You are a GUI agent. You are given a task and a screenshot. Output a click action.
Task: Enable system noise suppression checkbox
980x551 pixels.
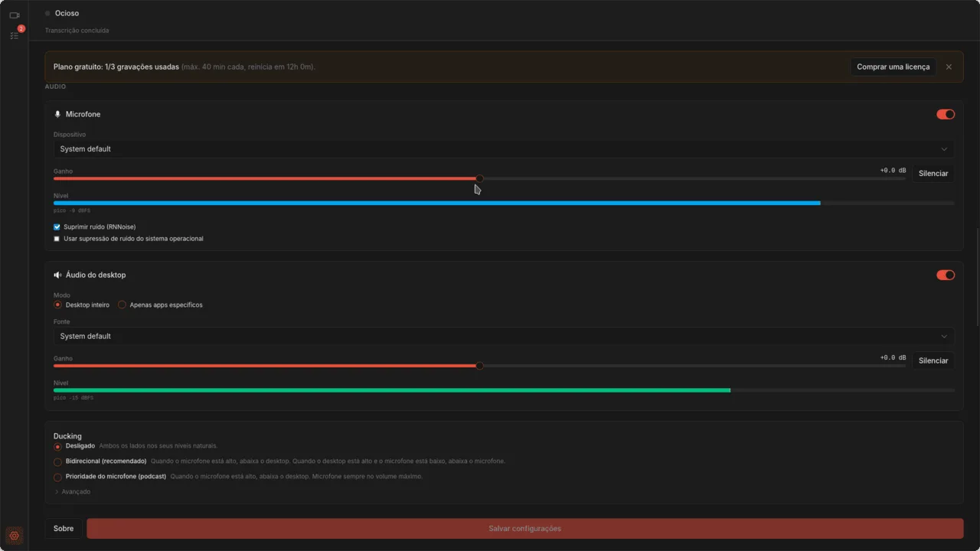[57, 239]
